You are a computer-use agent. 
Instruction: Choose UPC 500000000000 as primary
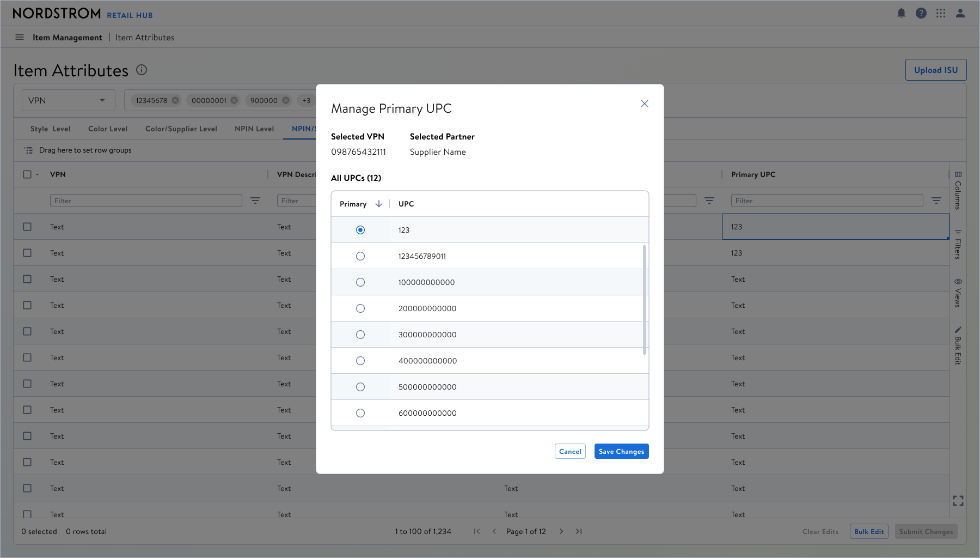pos(360,387)
